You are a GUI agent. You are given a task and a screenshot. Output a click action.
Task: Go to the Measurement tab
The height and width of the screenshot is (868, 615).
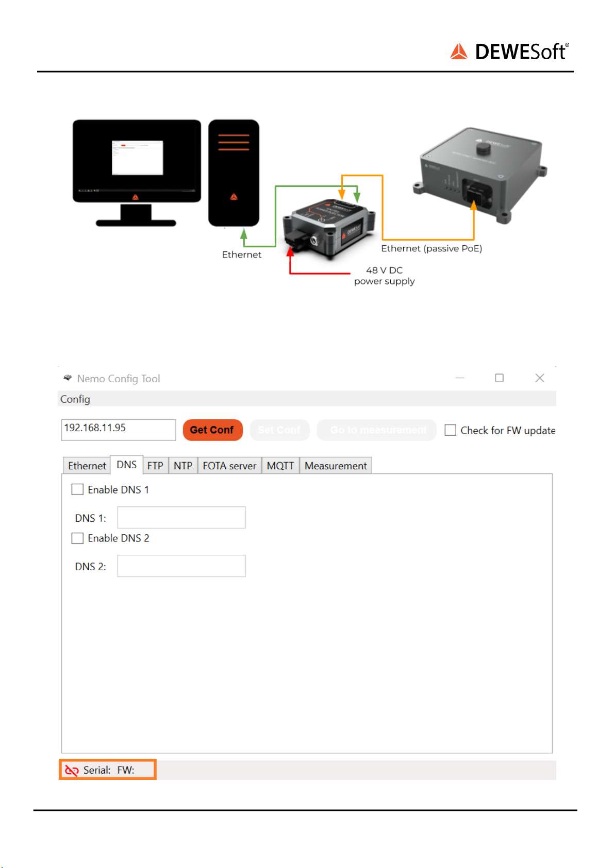coord(336,466)
